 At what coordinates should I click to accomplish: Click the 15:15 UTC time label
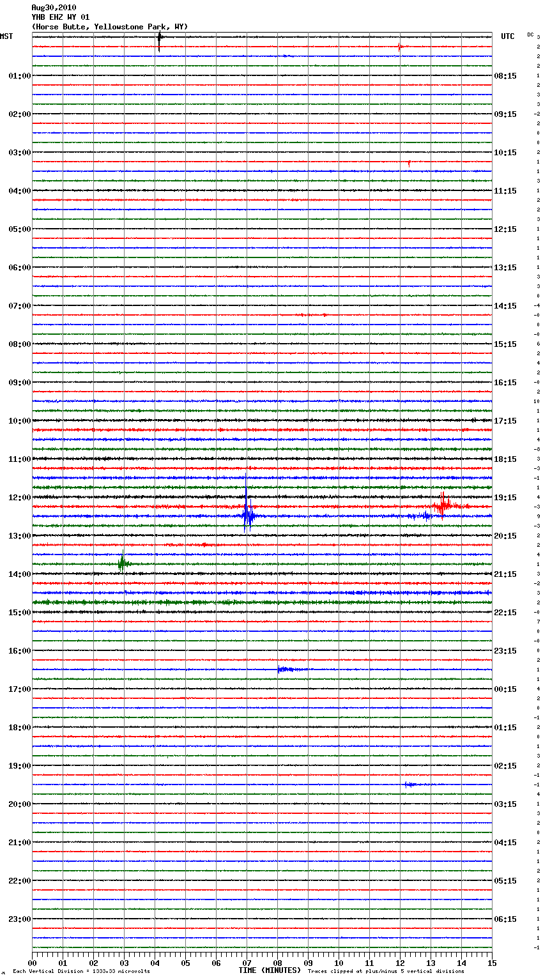505,344
